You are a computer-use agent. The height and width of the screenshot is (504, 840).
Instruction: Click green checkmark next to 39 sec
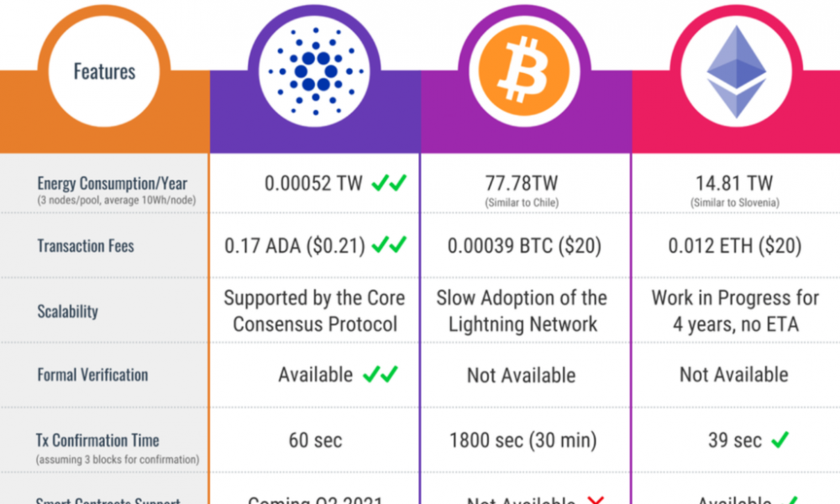(780, 440)
